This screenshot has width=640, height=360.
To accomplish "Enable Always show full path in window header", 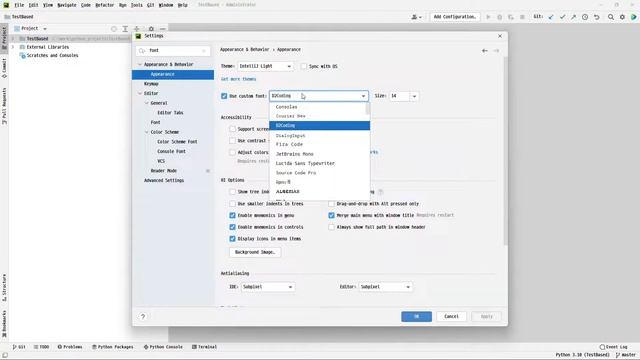I will click(x=331, y=227).
